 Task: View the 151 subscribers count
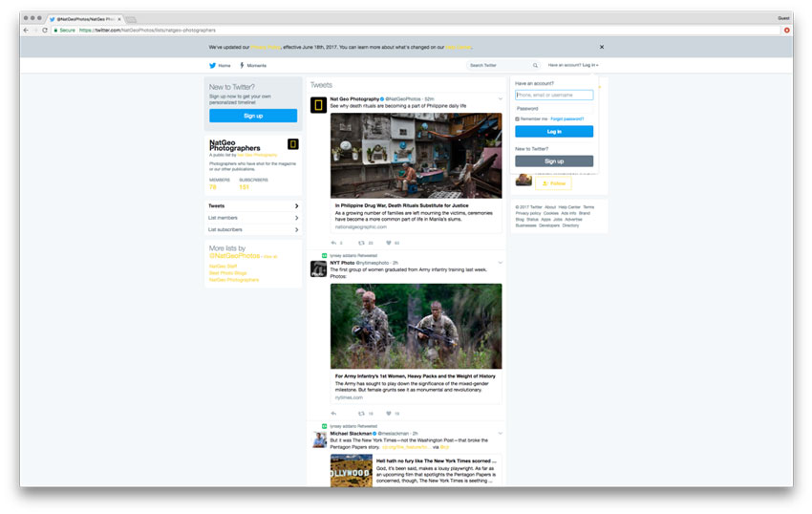pyautogui.click(x=244, y=187)
